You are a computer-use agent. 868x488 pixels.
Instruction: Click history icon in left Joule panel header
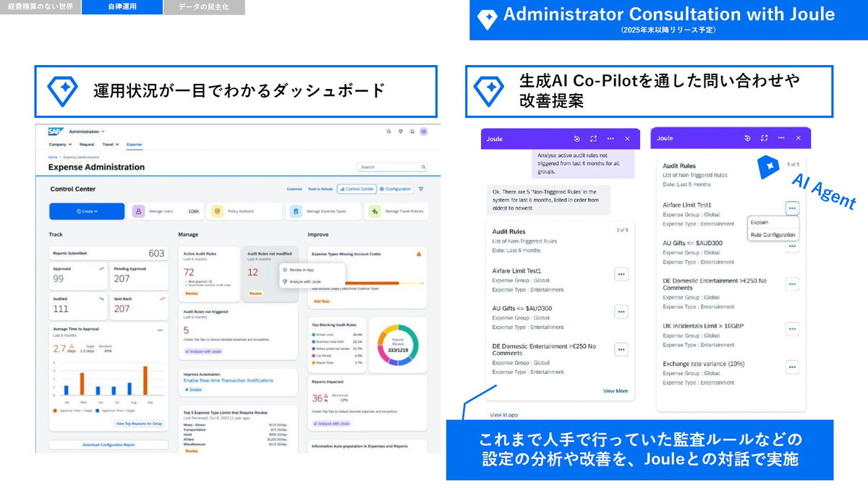[576, 139]
